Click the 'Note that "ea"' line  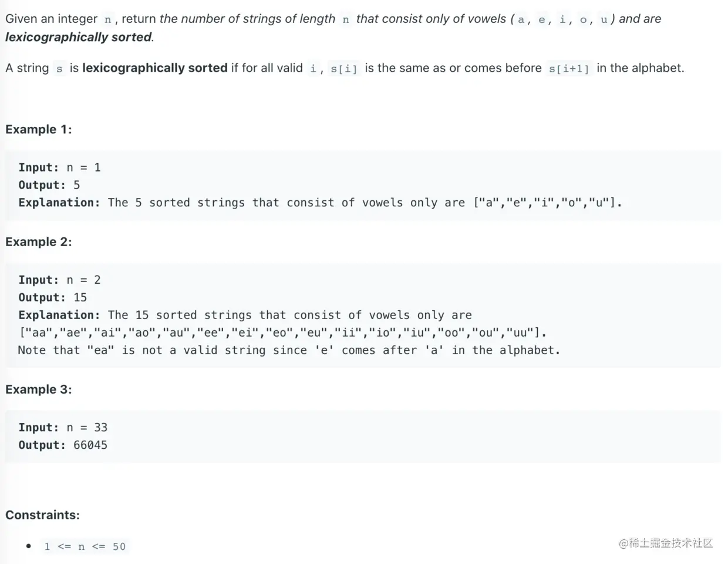pyautogui.click(x=289, y=350)
